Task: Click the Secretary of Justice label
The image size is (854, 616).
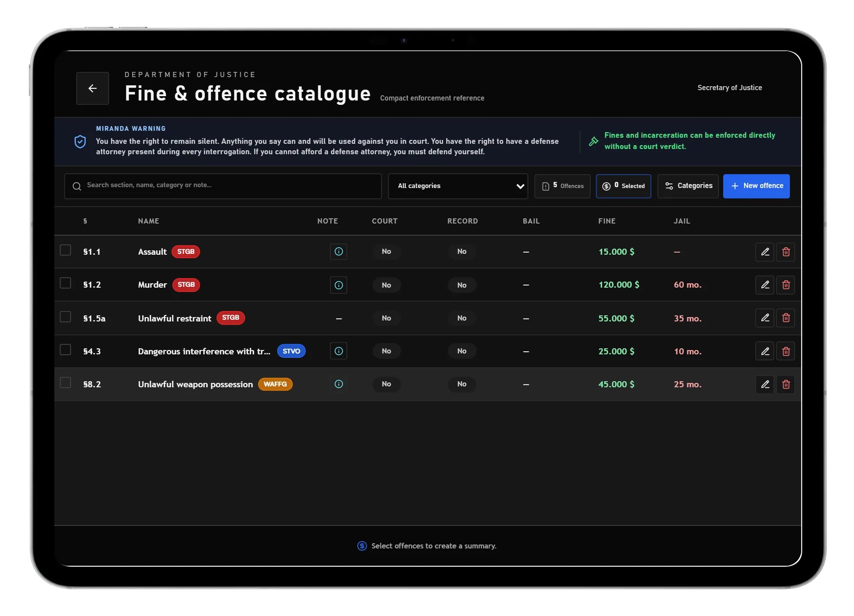Action: pos(729,88)
